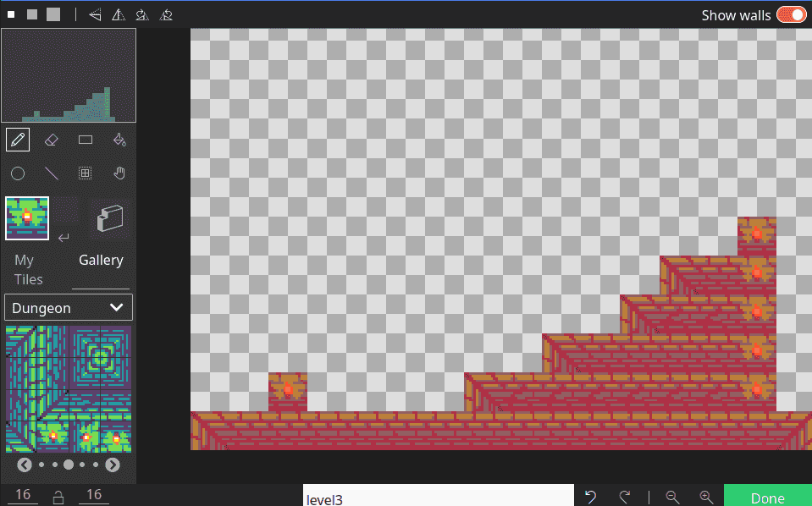Select the Eraser tool
Screen dimensions: 812x506
click(x=51, y=140)
